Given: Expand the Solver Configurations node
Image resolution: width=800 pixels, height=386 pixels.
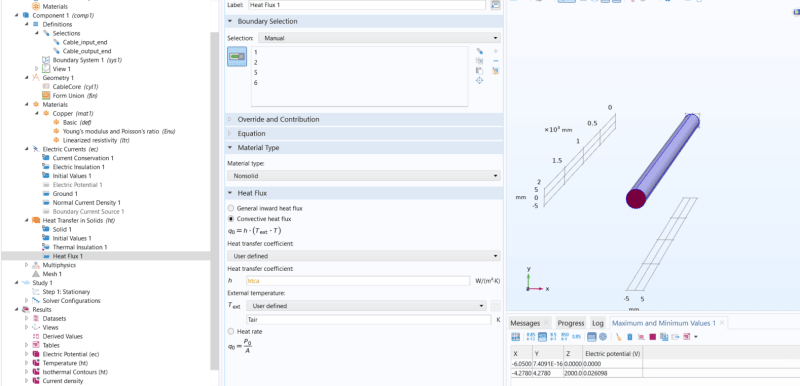Looking at the screenshot, I should click(27, 301).
